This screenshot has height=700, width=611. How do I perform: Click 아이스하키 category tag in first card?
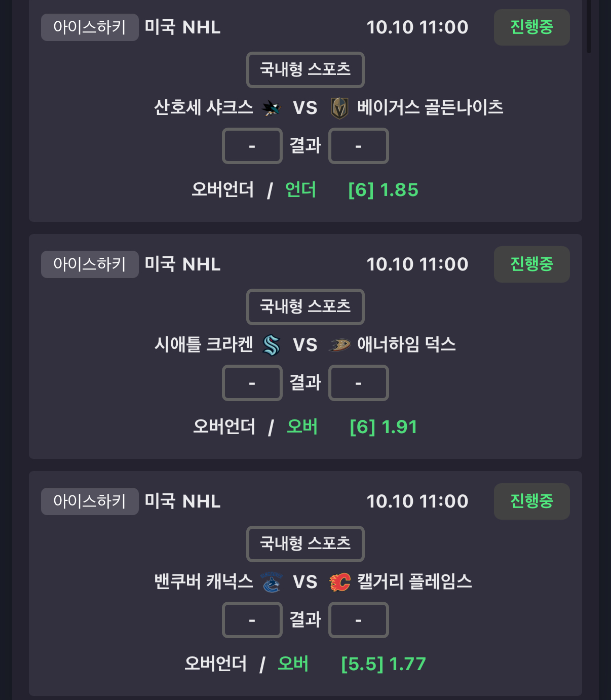[90, 27]
